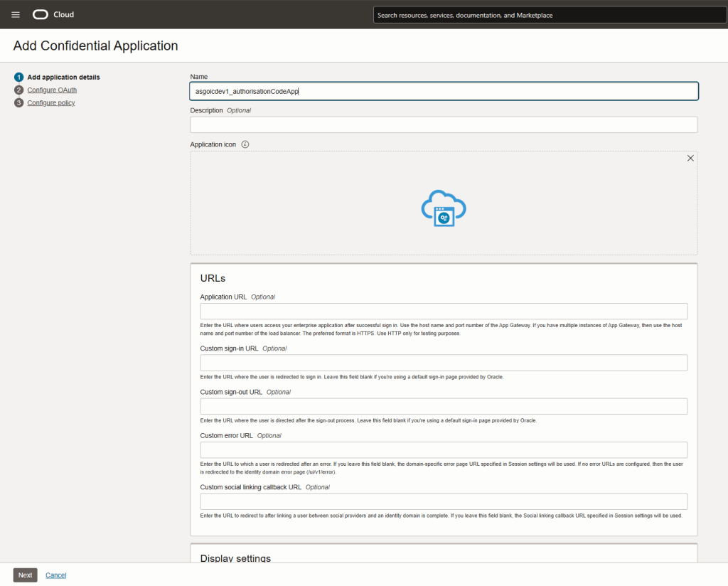This screenshot has width=728, height=586.
Task: Click the step 2 number circle
Action: tap(19, 90)
